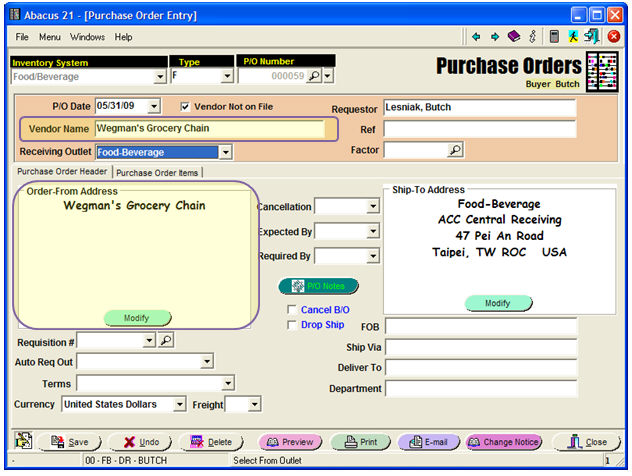Click the Requisition # search icon
The width and height of the screenshot is (632, 476).
pos(166,341)
